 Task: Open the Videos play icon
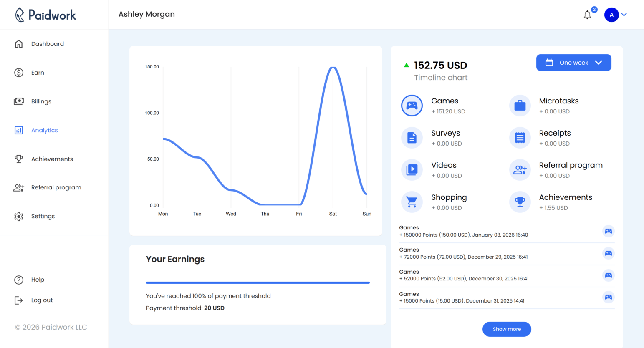click(x=412, y=170)
